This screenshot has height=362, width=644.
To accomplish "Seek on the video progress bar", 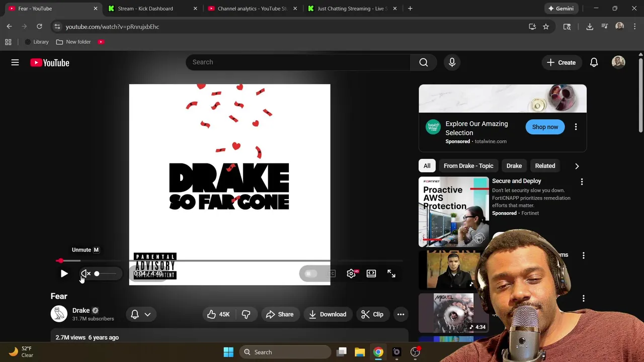I will tap(229, 260).
